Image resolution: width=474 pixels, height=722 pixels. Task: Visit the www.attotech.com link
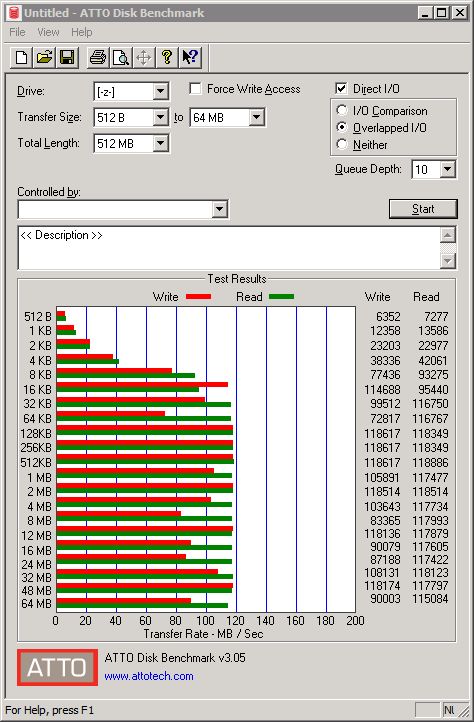[149, 676]
